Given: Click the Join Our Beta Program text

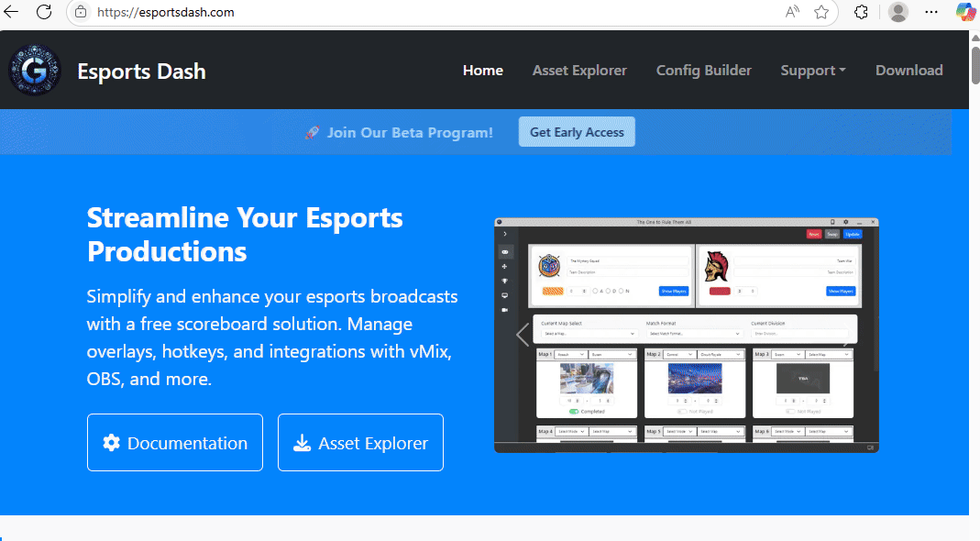Looking at the screenshot, I should (410, 133).
